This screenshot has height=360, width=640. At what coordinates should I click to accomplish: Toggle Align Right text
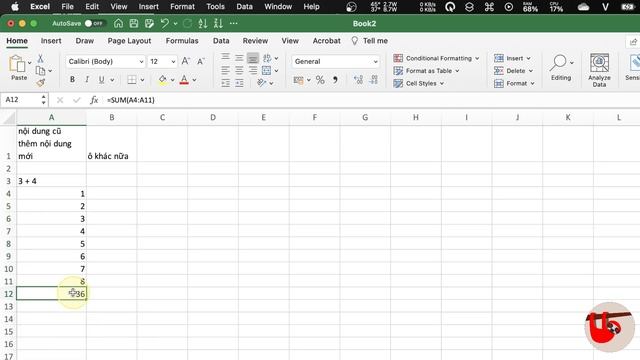coord(253,71)
